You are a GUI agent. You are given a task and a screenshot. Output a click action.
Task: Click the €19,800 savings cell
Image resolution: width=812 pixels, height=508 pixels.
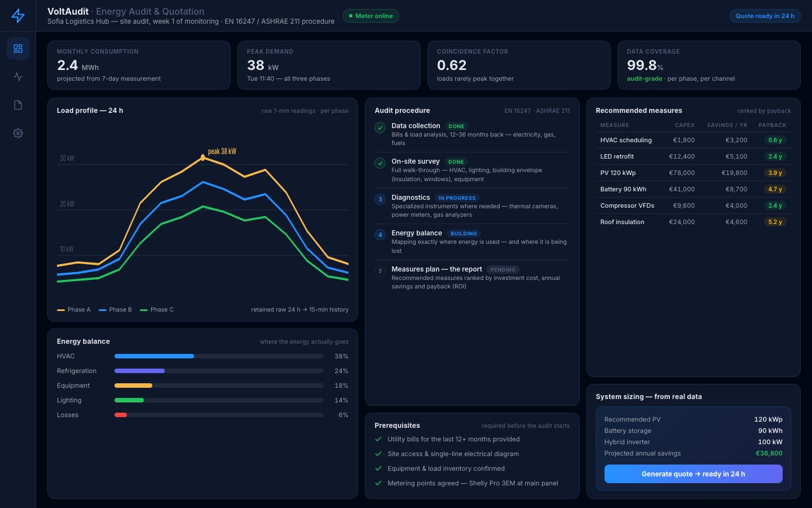pyautogui.click(x=734, y=173)
